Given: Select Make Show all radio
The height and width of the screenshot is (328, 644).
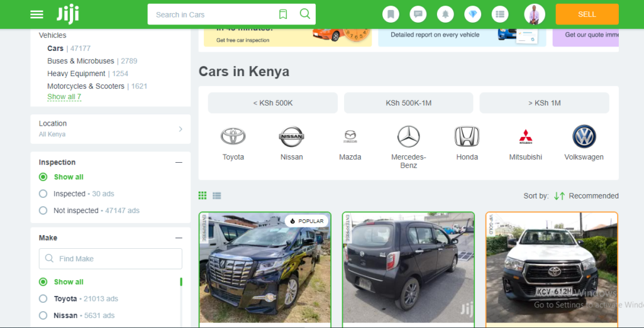Looking at the screenshot, I should click(43, 282).
